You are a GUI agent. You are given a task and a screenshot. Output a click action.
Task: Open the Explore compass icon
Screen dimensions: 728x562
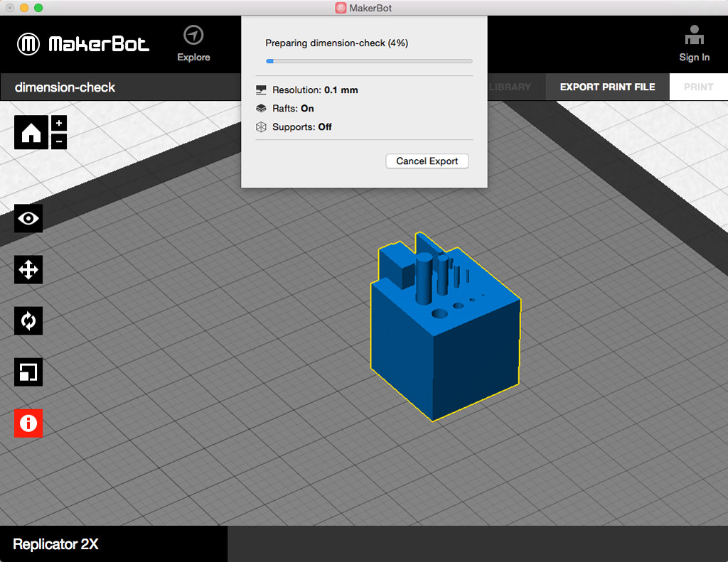193,36
